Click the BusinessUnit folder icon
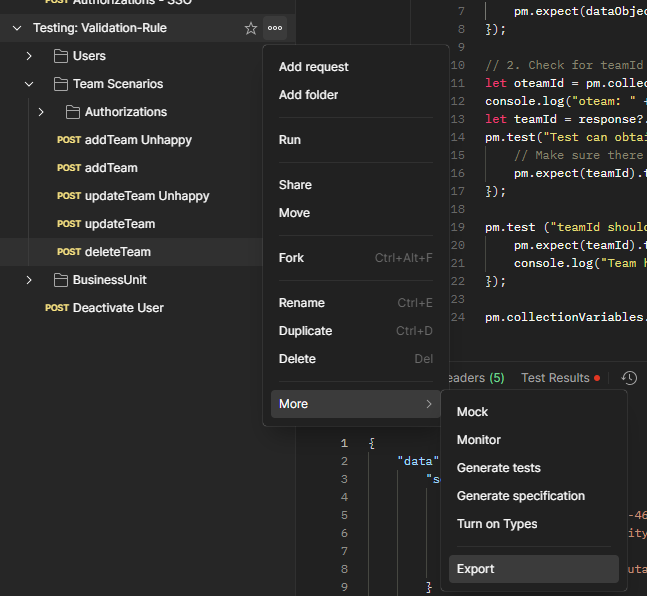 [x=61, y=280]
